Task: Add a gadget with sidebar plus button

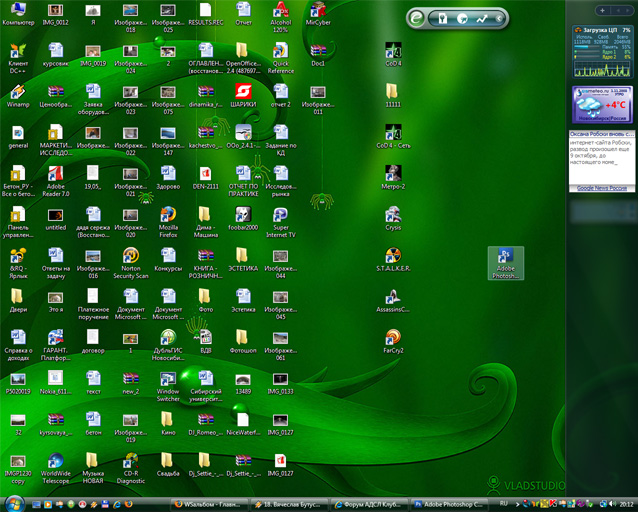Action: tap(602, 10)
